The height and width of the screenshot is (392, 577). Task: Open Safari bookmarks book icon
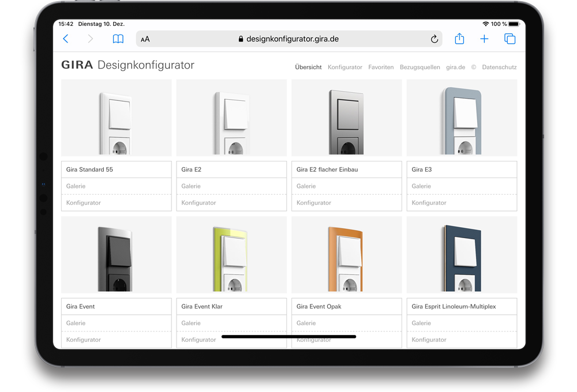(118, 39)
